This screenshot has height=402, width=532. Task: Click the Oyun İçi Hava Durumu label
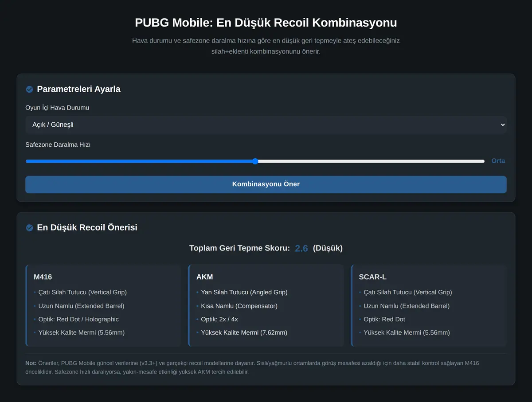pyautogui.click(x=57, y=108)
